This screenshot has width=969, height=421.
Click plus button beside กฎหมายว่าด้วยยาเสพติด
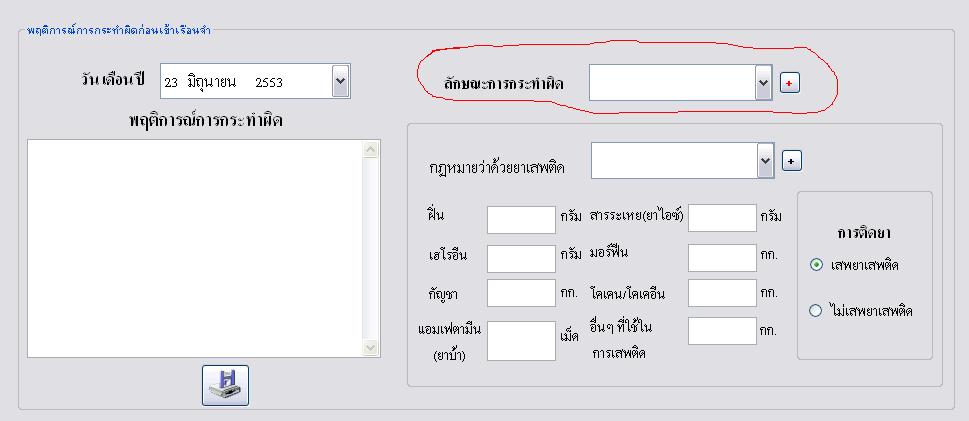coord(792,161)
